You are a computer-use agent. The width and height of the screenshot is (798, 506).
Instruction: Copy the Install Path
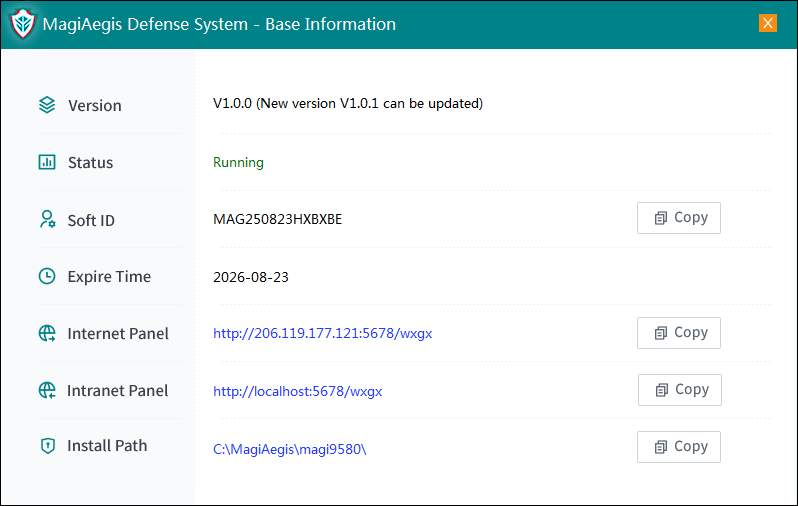[x=679, y=447]
